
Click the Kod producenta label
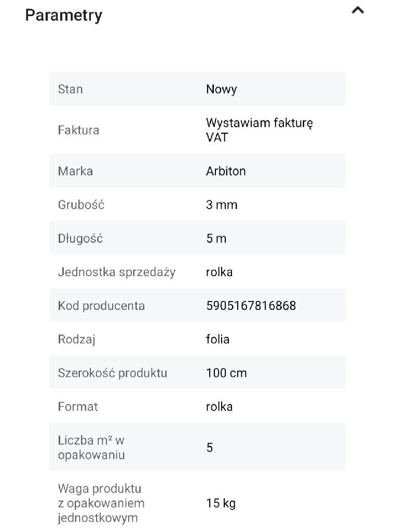[x=101, y=306]
